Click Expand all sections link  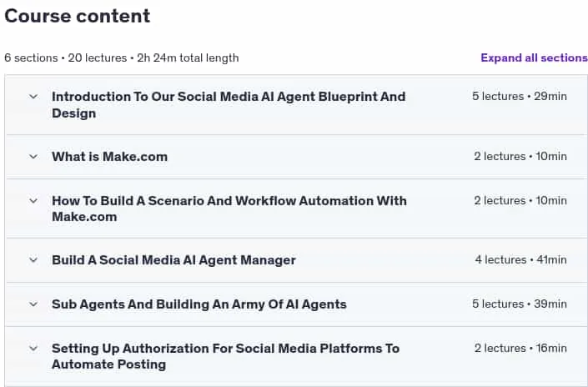coord(534,58)
